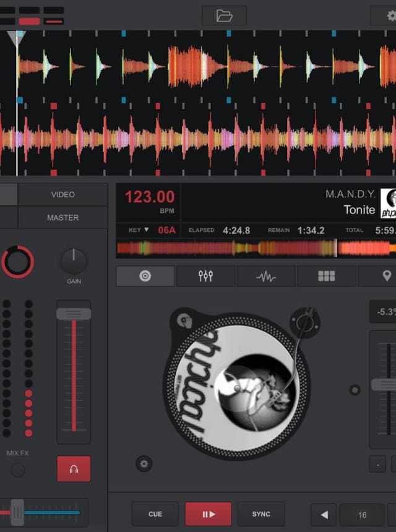Switch to the VIDEO tab

pyautogui.click(x=62, y=194)
